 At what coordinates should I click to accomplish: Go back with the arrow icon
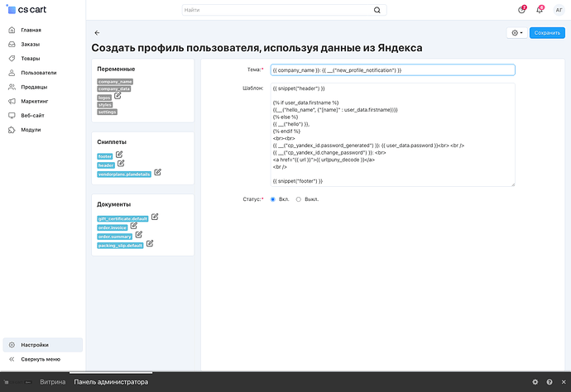click(x=97, y=33)
